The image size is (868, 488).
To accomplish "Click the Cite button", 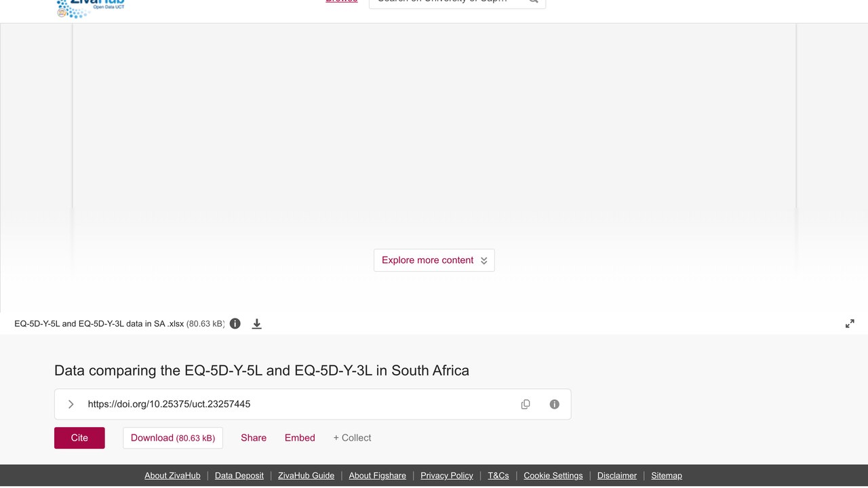I will coord(79,438).
